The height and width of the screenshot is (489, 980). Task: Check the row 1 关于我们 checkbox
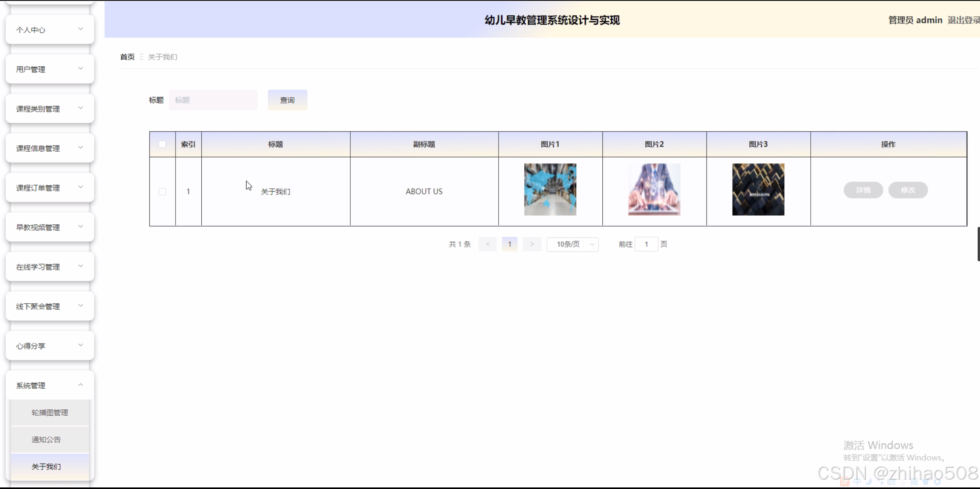162,191
